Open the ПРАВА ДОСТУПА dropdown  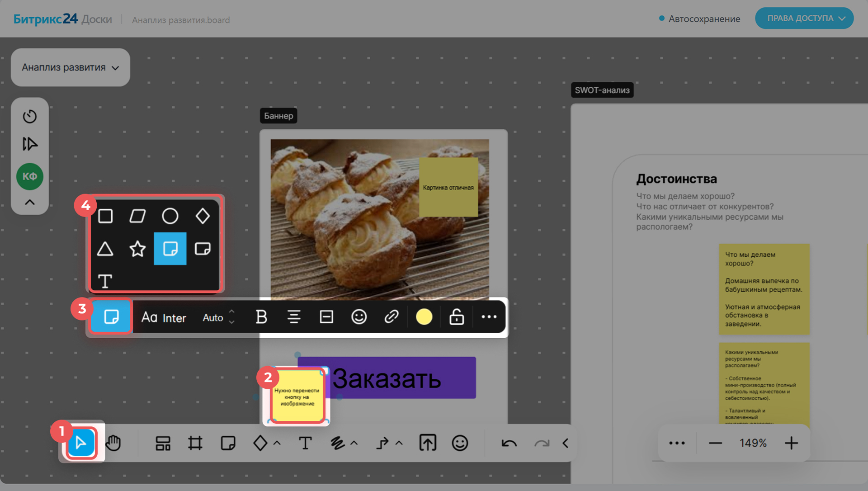click(804, 19)
